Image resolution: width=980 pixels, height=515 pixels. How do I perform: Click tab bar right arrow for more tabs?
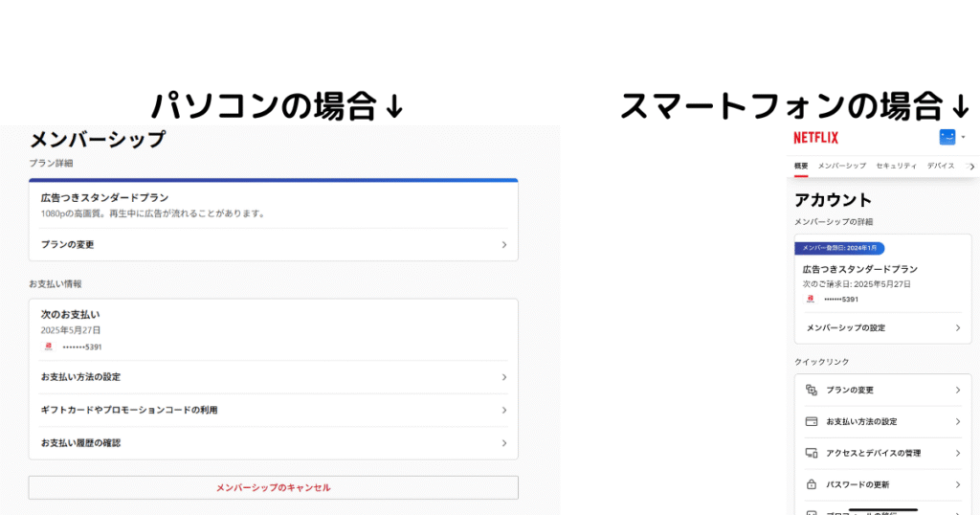(972, 167)
